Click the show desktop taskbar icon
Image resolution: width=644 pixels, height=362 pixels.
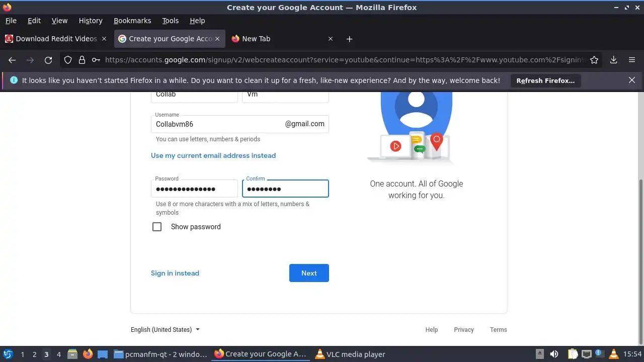pyautogui.click(x=103, y=354)
